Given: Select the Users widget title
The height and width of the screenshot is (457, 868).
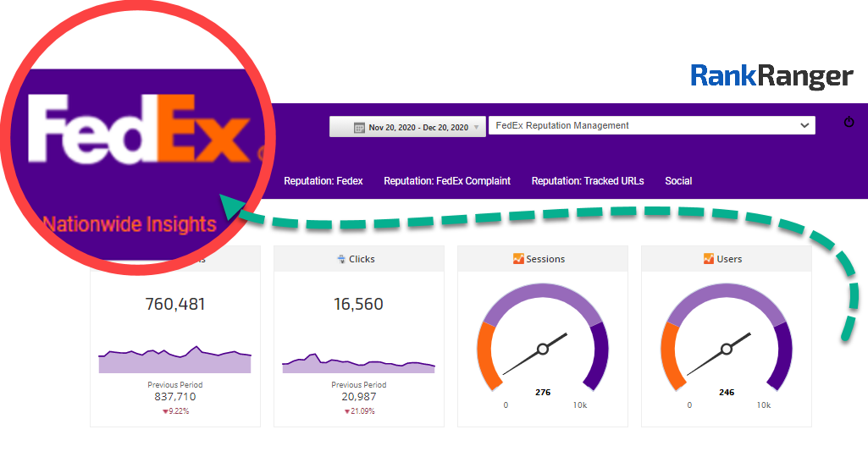Looking at the screenshot, I should 729,259.
